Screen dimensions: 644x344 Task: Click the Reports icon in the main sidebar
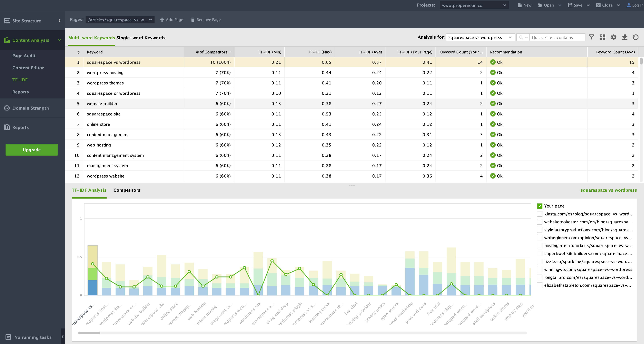(x=7, y=127)
